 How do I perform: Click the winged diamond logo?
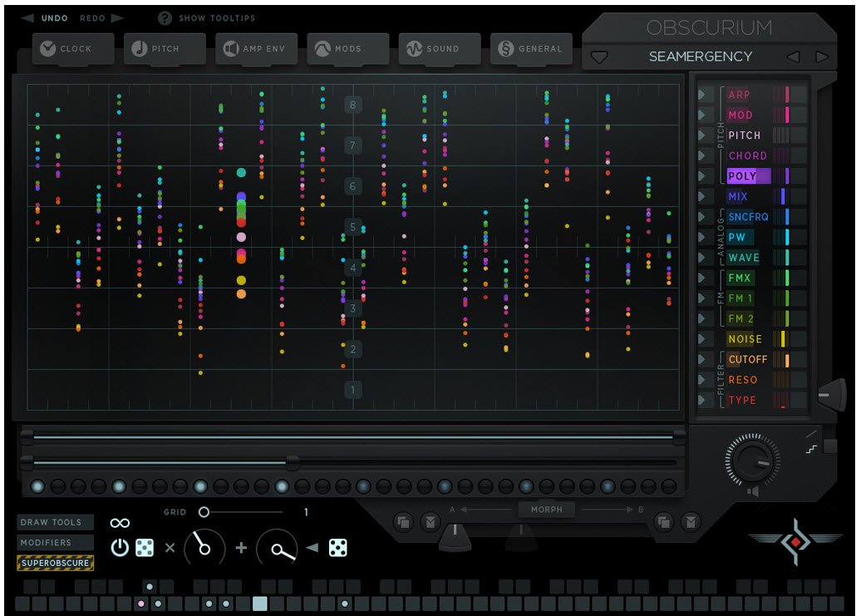point(795,542)
